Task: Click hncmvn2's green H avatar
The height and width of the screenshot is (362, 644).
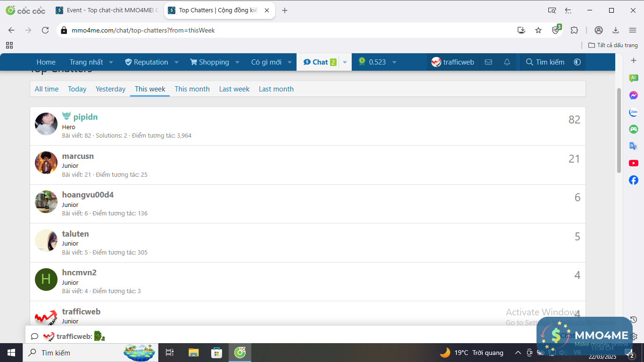Action: coord(46,279)
